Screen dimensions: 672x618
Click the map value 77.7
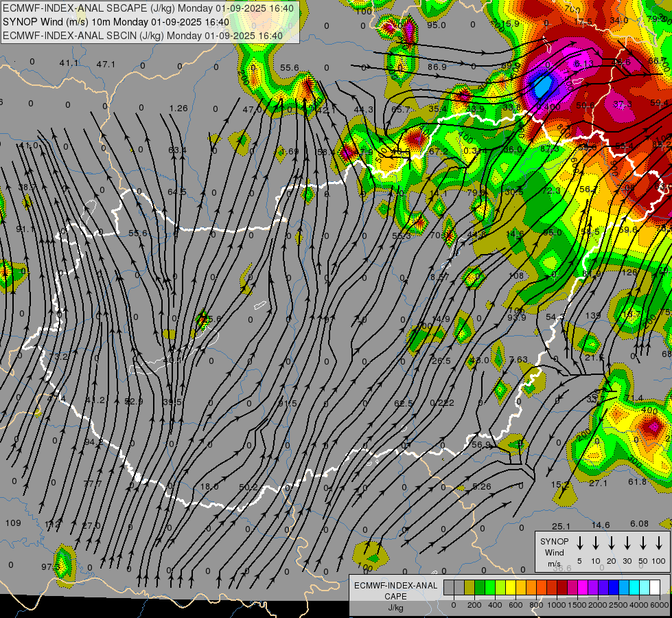[x=93, y=484]
